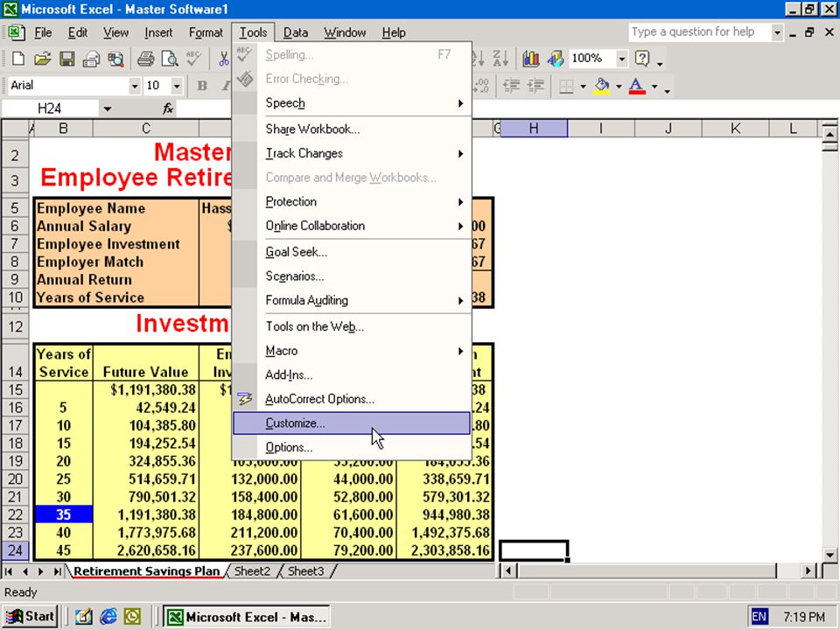Open the Font name dropdown
The image size is (840, 630).
coord(135,86)
